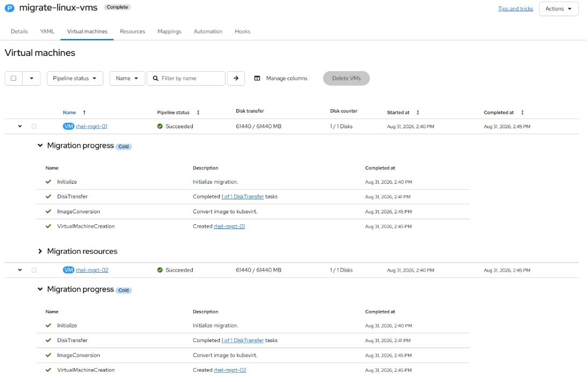
Task: Click green Succeeded icon for rhel-mgrt-02
Action: tap(160, 270)
